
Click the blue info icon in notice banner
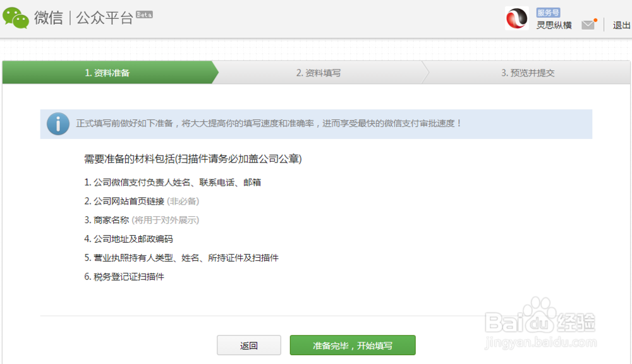click(x=58, y=124)
